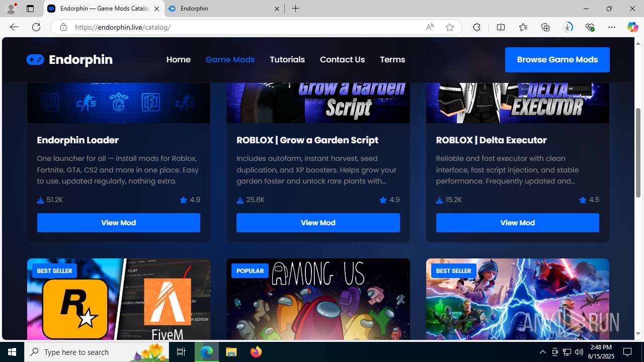View site information lock icon
644x362 pixels.
(x=63, y=27)
